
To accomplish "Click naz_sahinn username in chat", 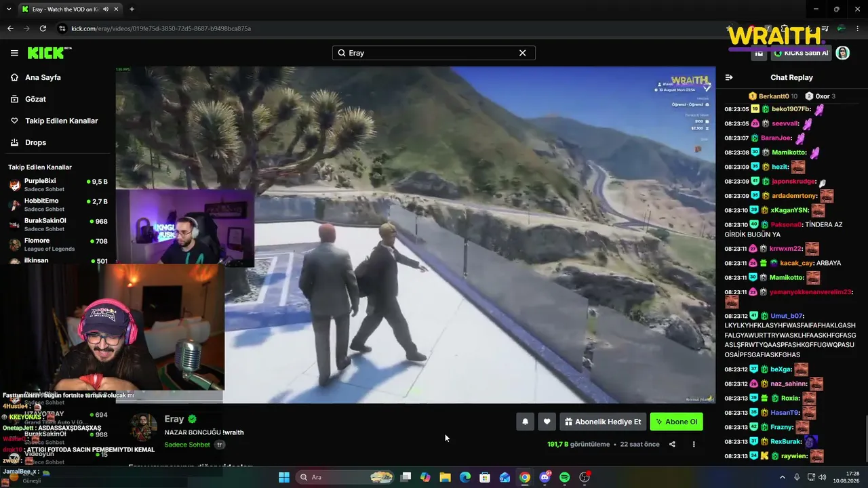I will 787,384.
